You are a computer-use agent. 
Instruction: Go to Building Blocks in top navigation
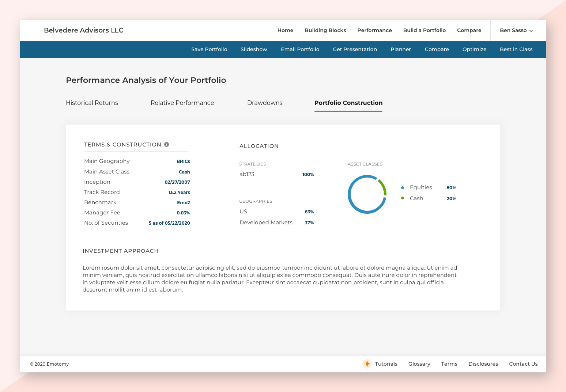325,30
